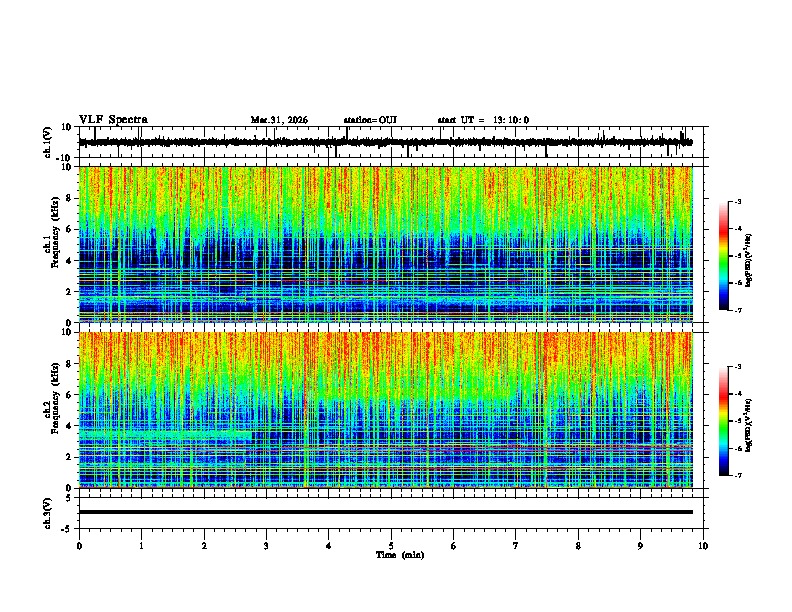Click the ch.2 spectrogram panel

[x=386, y=410]
